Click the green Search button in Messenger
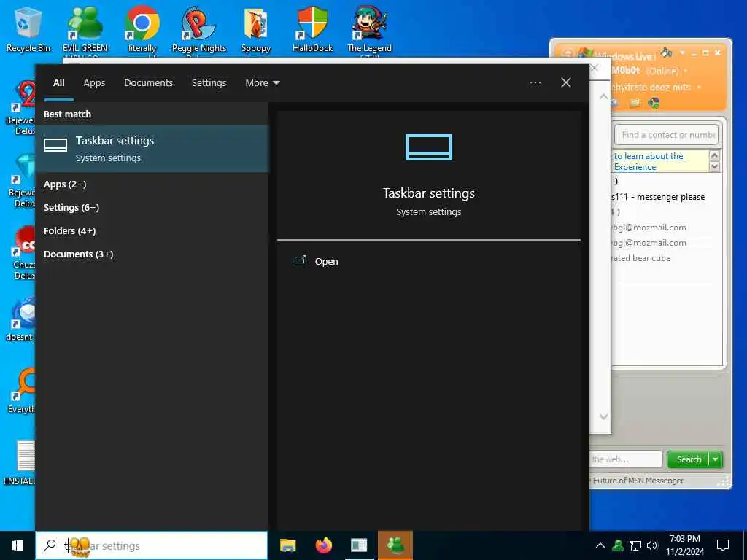Viewport: 747px width, 560px height. click(689, 459)
